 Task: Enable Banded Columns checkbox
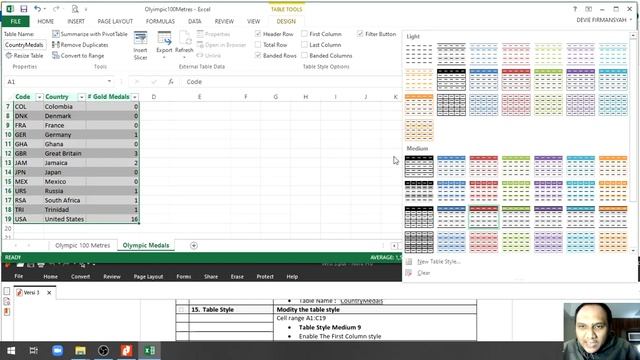coord(304,56)
